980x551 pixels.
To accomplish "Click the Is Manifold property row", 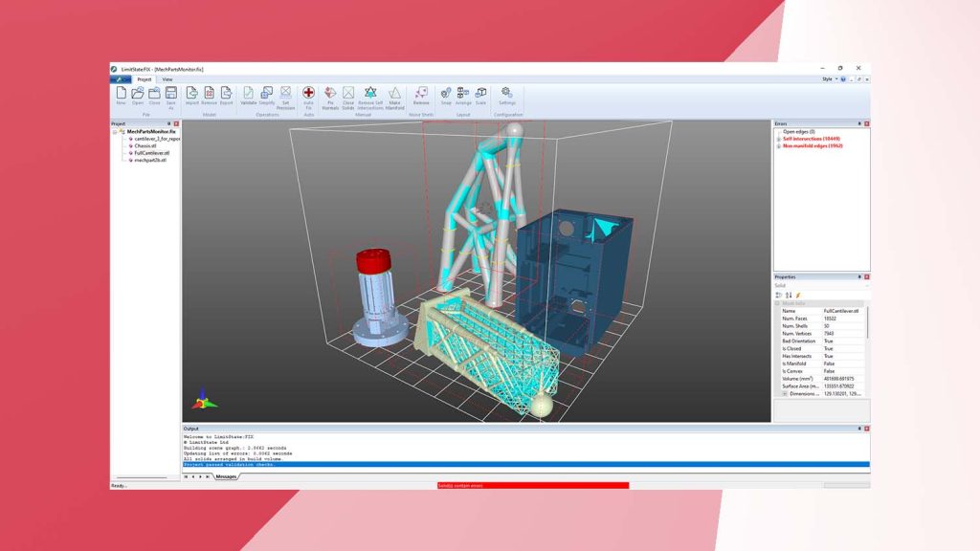I will point(820,364).
